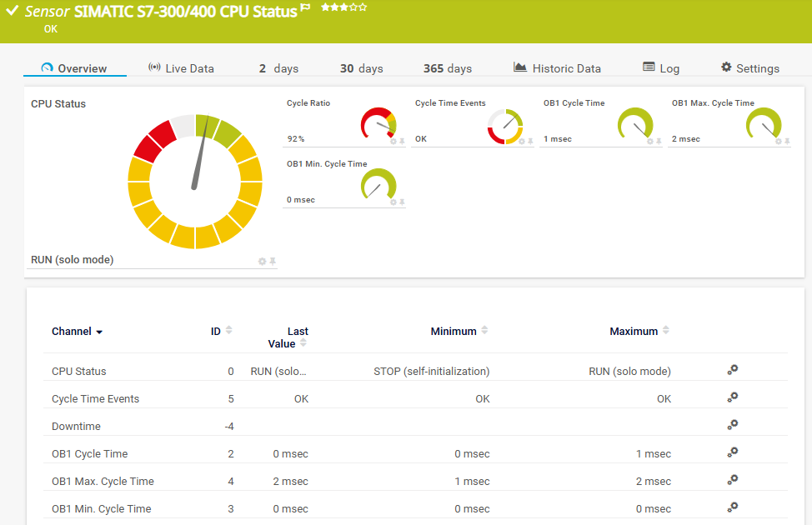Open the Settings tab

pyautogui.click(x=749, y=68)
